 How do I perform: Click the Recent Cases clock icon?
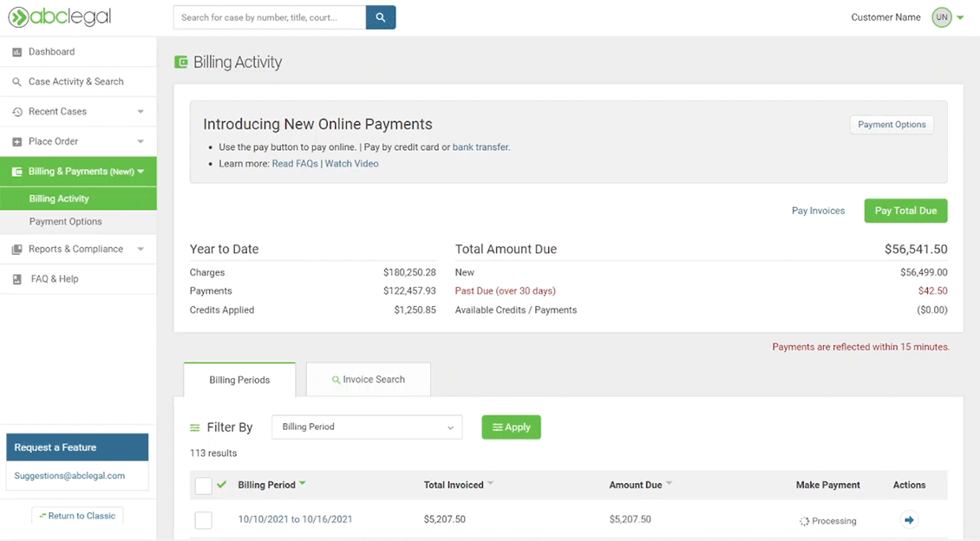16,112
